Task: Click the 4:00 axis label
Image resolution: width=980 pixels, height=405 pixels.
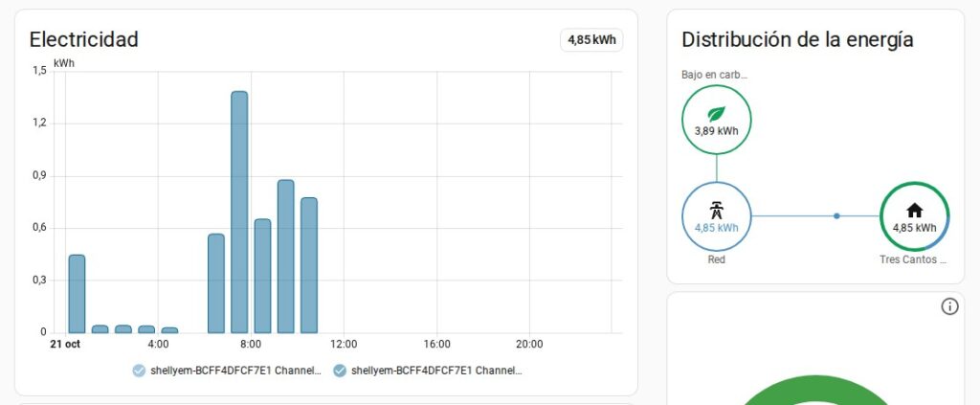Action: point(158,345)
